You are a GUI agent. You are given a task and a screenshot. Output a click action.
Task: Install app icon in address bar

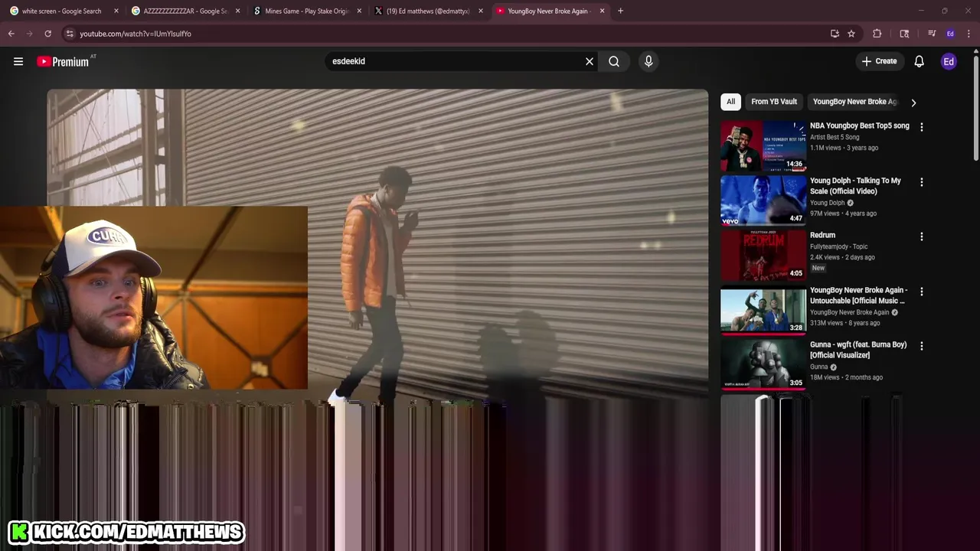point(835,34)
